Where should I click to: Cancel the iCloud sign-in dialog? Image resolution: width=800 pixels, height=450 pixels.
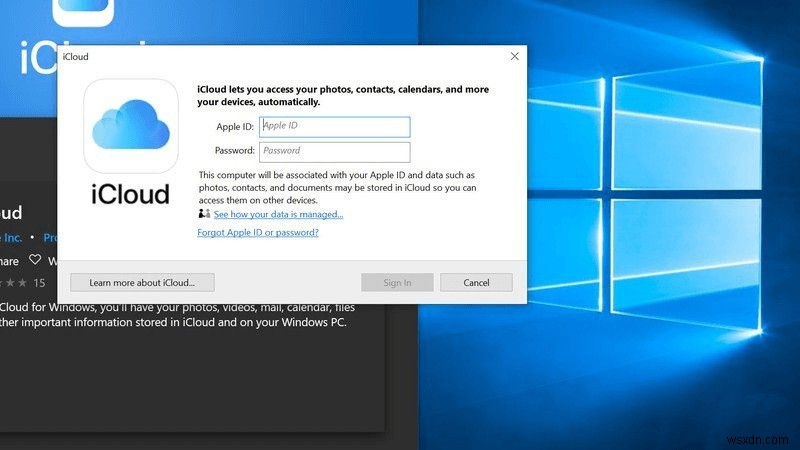(476, 282)
